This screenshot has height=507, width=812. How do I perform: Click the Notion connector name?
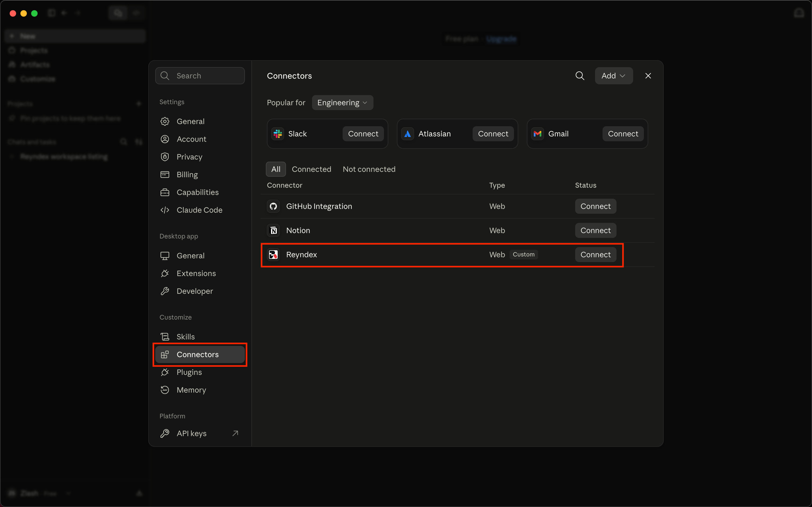click(298, 230)
